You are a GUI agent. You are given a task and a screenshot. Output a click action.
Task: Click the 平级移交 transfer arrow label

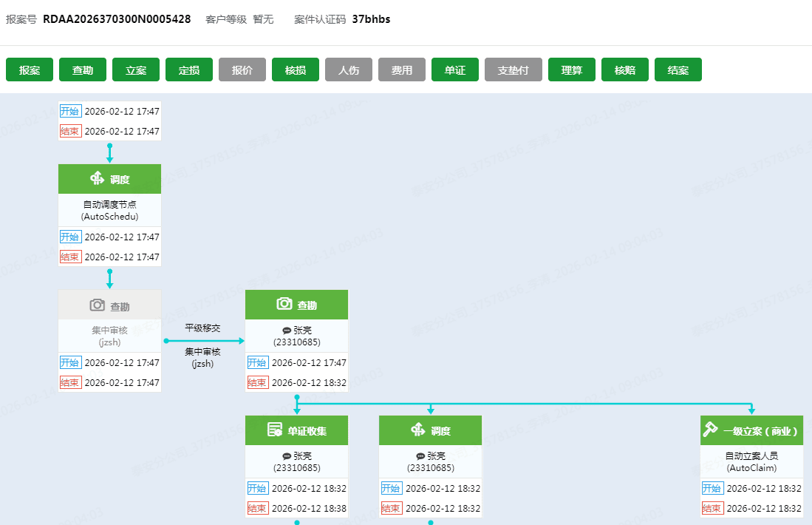click(x=202, y=328)
